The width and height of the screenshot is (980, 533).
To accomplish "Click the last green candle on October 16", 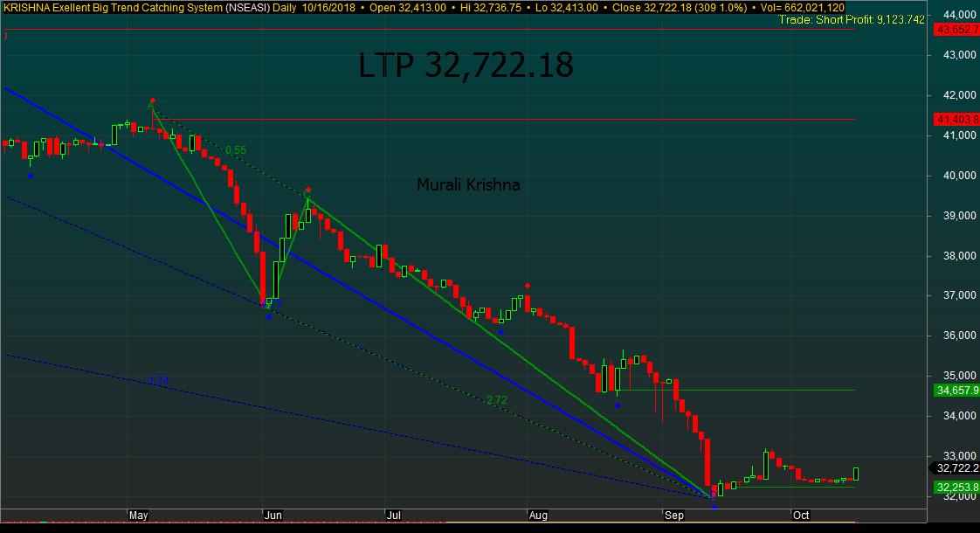I will [x=856, y=474].
